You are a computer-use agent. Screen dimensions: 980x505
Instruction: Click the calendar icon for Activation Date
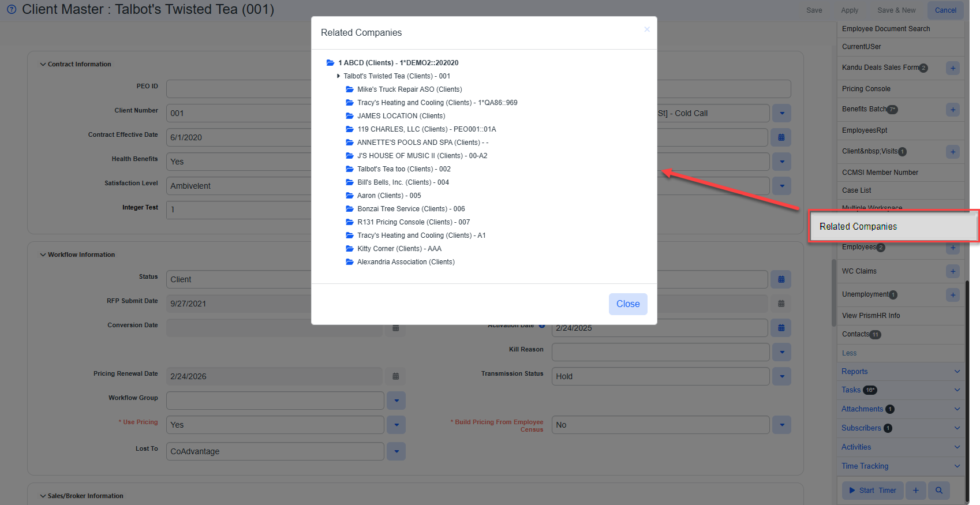click(x=781, y=328)
